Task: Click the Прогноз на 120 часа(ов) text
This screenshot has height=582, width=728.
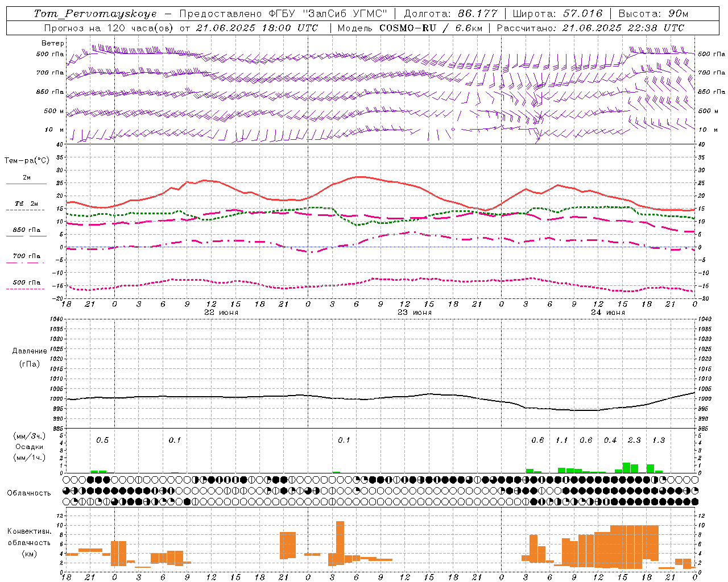Action: (x=109, y=28)
